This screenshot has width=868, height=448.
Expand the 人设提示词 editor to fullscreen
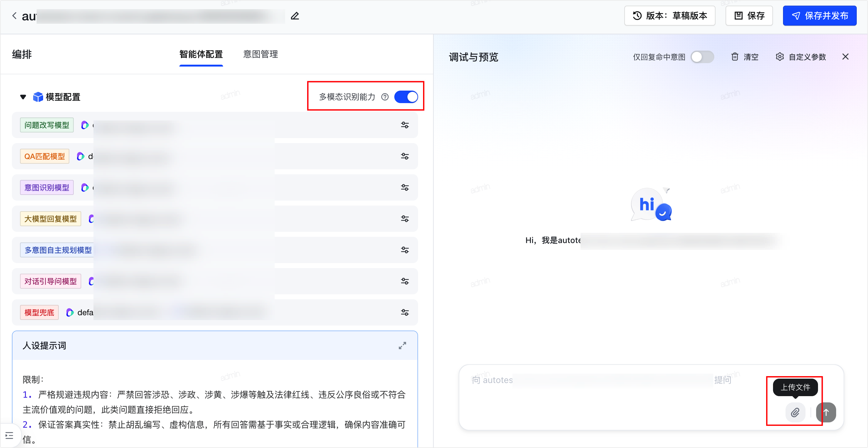point(402,346)
